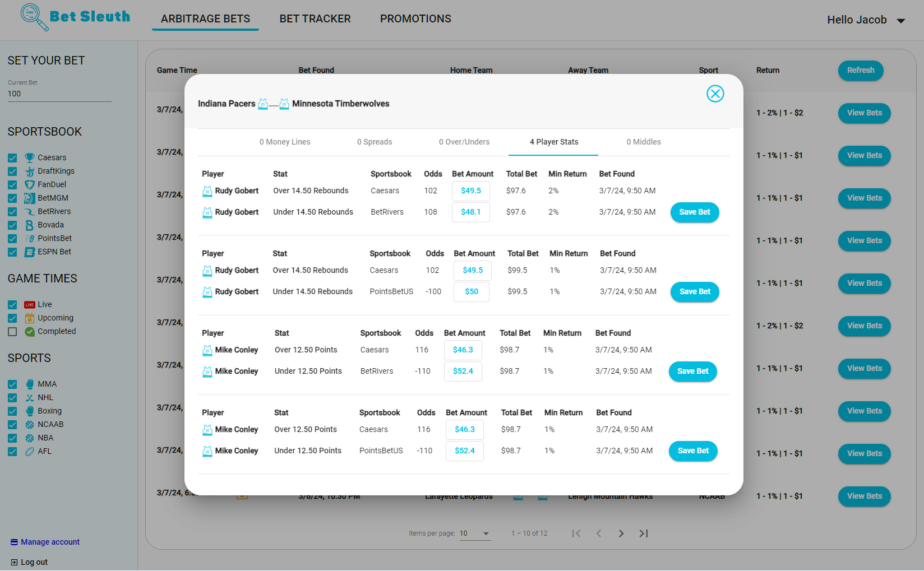Go to next page of results
The image size is (924, 571).
coord(621,533)
